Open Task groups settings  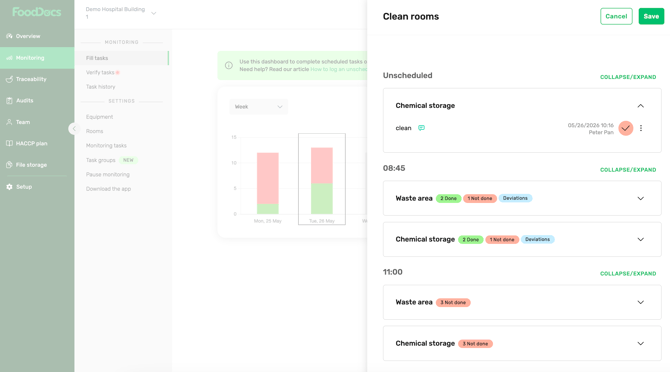100,160
